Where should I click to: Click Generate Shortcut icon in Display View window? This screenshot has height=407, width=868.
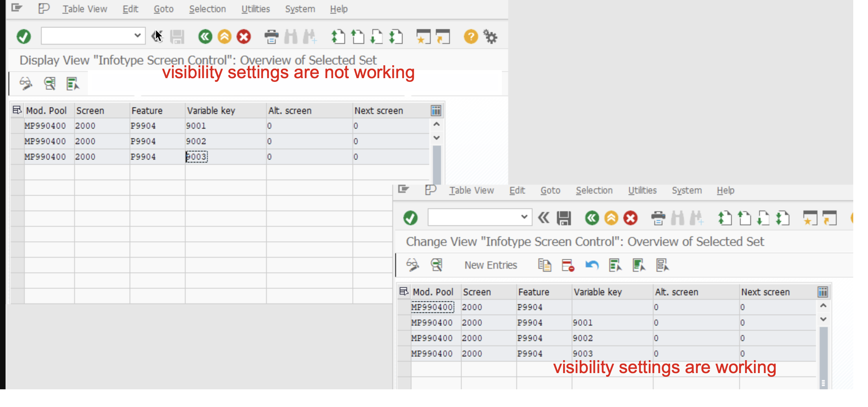442,36
